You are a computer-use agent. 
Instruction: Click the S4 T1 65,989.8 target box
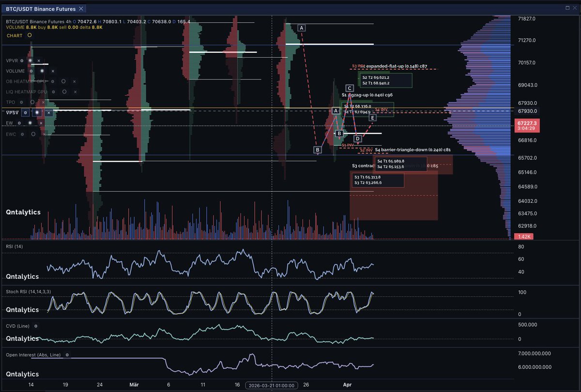pyautogui.click(x=400, y=164)
